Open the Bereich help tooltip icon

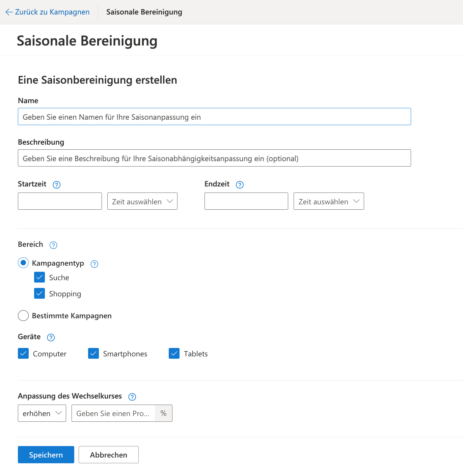tap(53, 245)
